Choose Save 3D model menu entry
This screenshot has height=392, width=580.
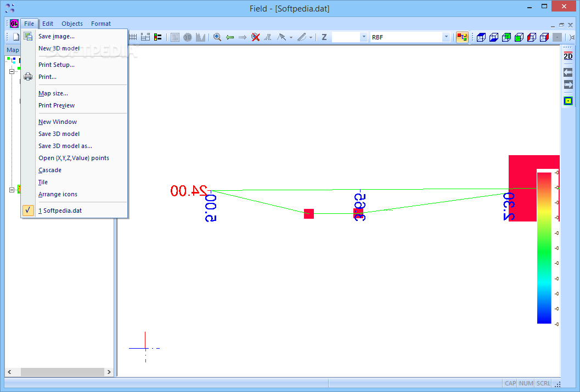coord(74,134)
